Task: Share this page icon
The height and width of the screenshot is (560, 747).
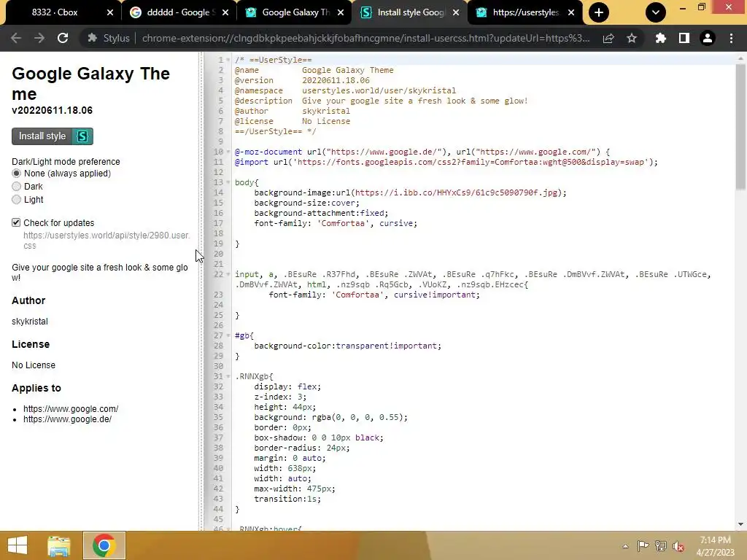Action: click(x=608, y=38)
